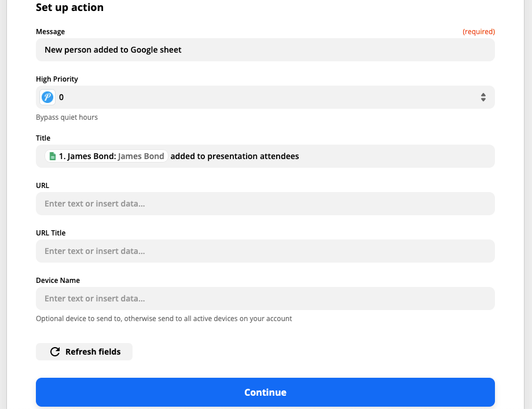Click into the Device Name input field
Screen dimensions: 532x409
coord(265,299)
